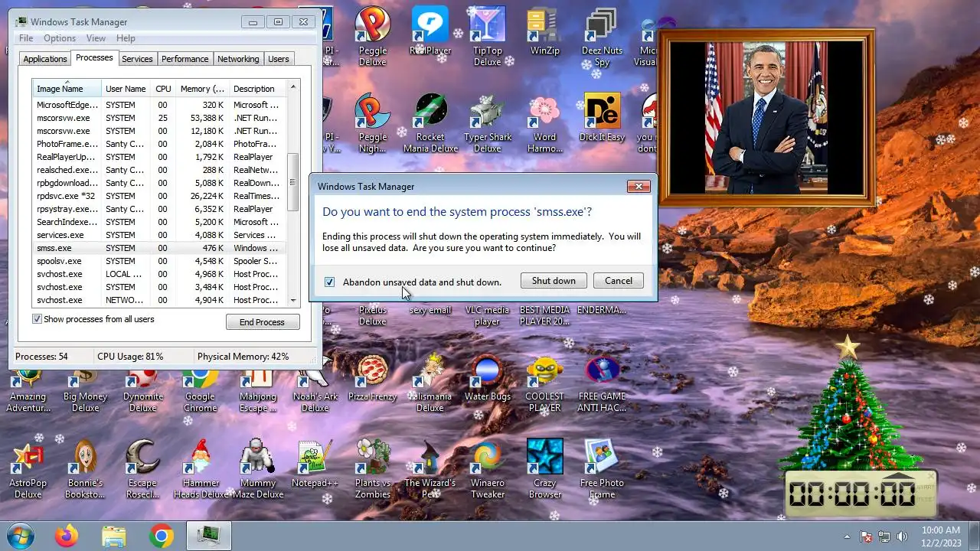
Task: Open Free Photo Frame desktop icon
Action: (x=602, y=468)
